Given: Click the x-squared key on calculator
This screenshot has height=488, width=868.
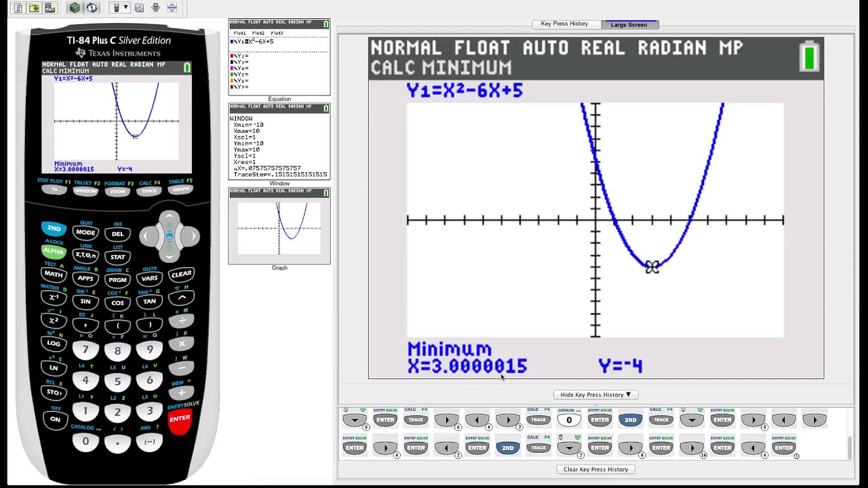Looking at the screenshot, I should coord(54,320).
